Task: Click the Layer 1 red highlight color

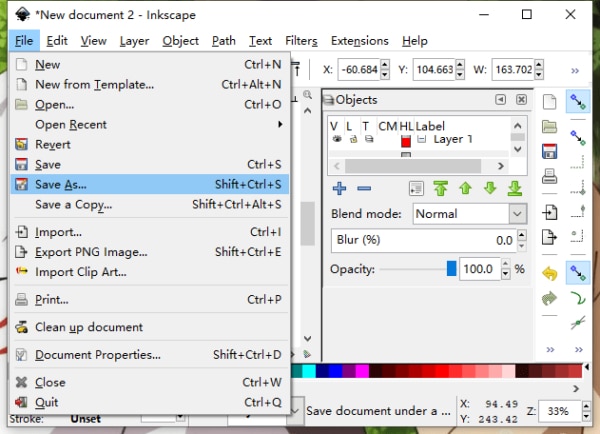Action: pos(406,141)
